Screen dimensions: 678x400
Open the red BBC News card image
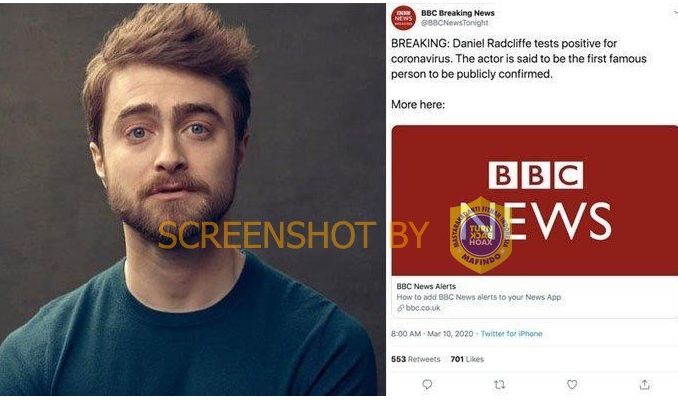tap(534, 200)
